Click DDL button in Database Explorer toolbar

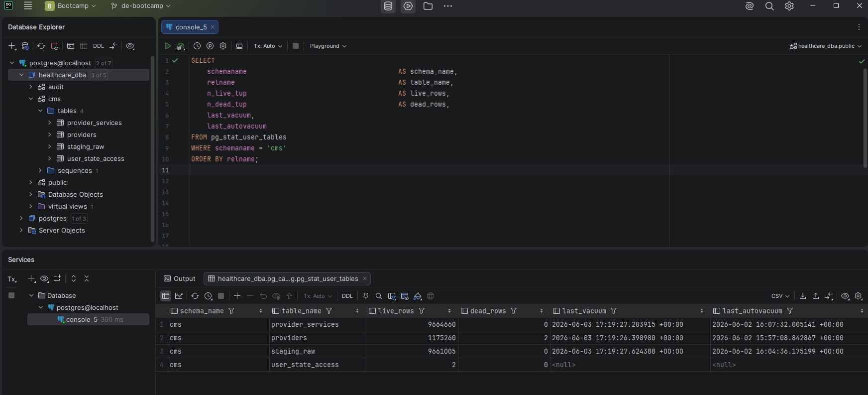pos(99,46)
